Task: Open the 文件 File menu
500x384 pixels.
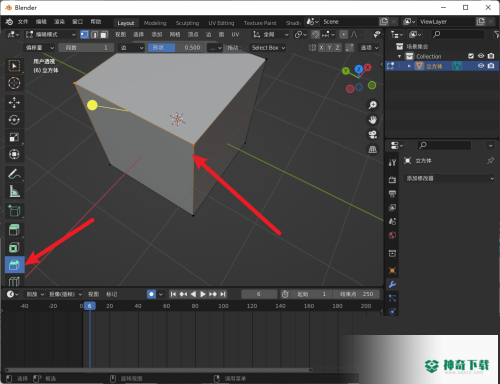Action: (23, 22)
